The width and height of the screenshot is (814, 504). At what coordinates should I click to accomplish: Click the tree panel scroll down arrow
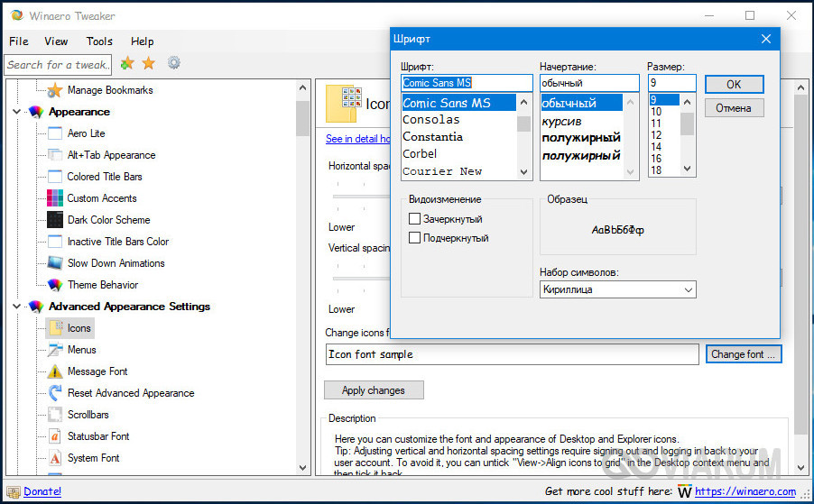[x=303, y=467]
